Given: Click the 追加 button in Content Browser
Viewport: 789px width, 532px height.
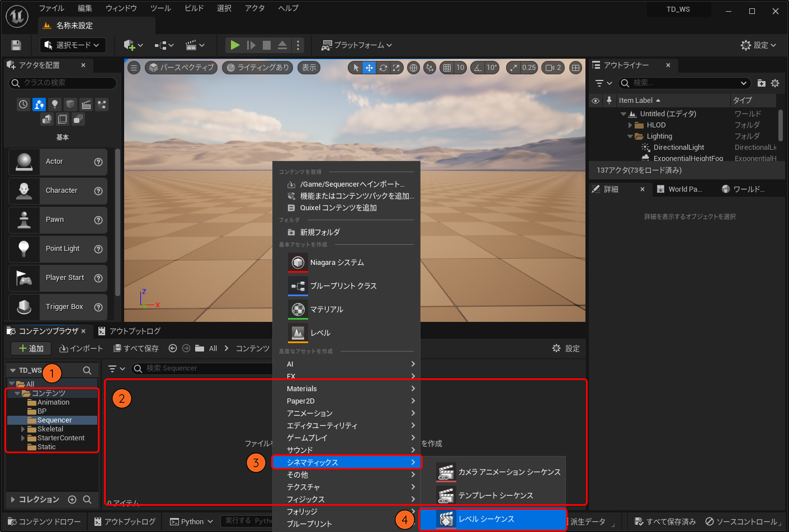Looking at the screenshot, I should 31,349.
